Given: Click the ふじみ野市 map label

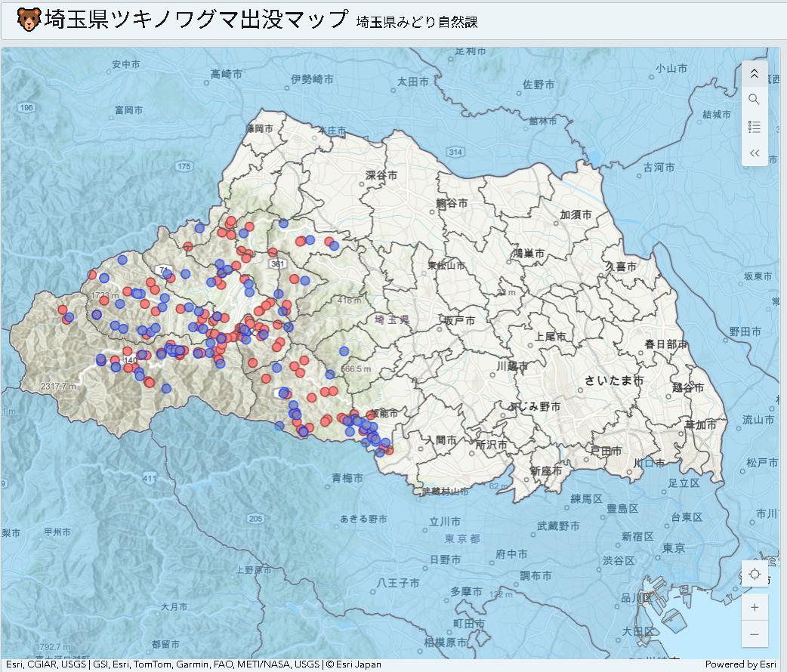Looking at the screenshot, I should click(x=535, y=406).
